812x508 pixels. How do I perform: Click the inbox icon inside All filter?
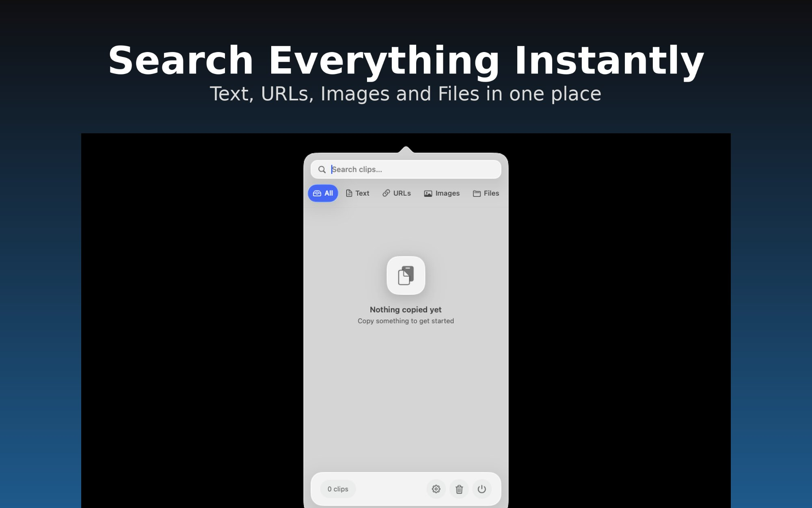click(317, 193)
